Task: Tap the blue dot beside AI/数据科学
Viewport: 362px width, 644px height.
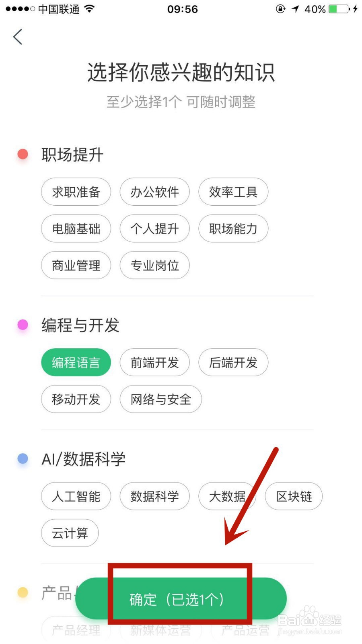Action: [x=23, y=458]
